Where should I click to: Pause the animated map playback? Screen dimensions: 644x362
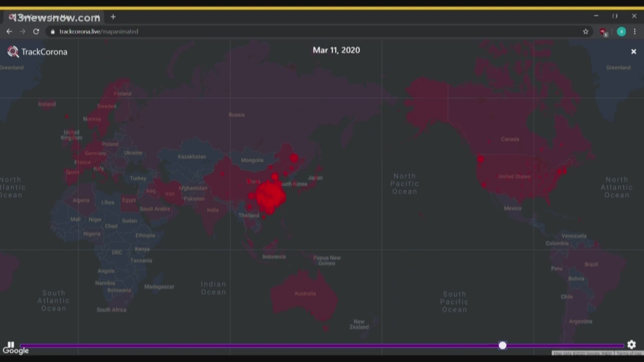(x=11, y=344)
